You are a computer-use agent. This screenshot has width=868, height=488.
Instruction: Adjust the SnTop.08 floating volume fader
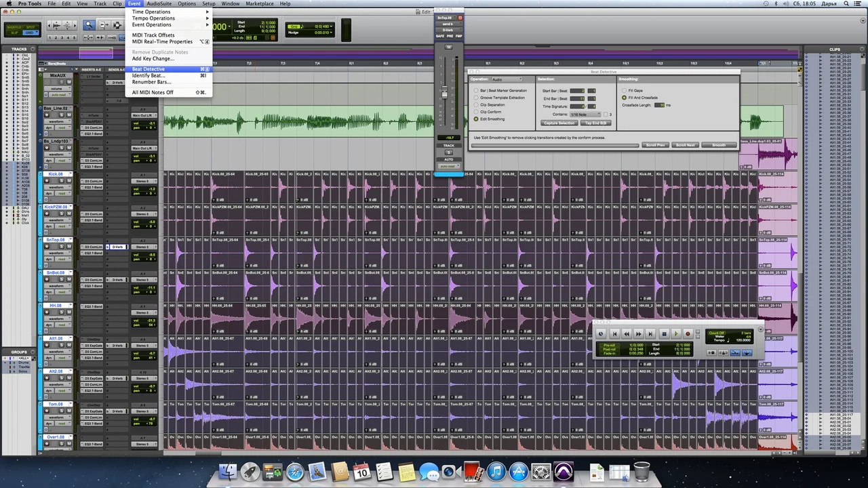(x=445, y=94)
